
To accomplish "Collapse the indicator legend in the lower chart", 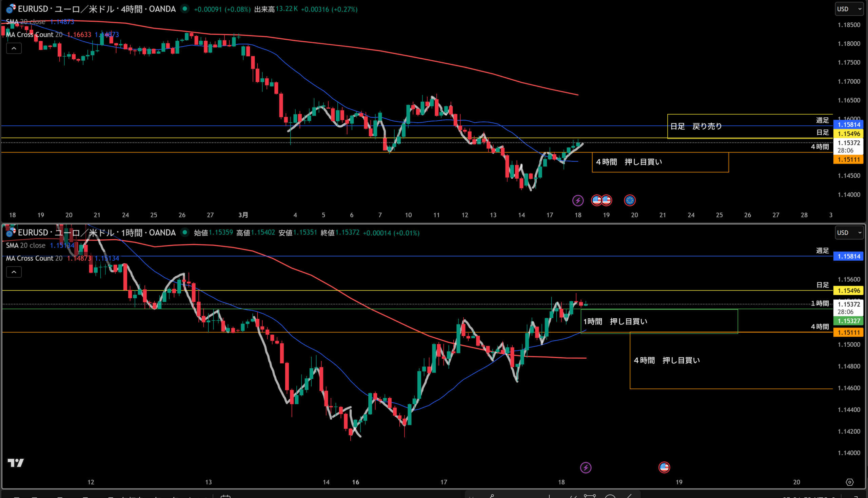I will point(14,272).
